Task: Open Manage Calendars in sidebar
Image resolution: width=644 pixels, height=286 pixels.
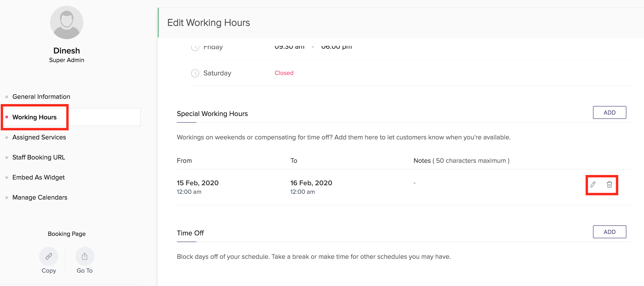Action: [40, 197]
